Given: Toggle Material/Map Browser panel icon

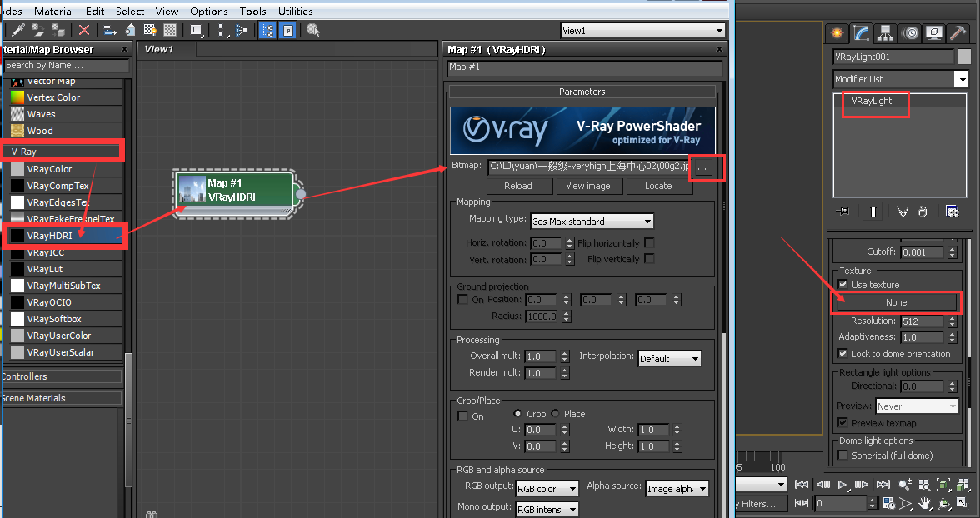Looking at the screenshot, I should [267, 30].
